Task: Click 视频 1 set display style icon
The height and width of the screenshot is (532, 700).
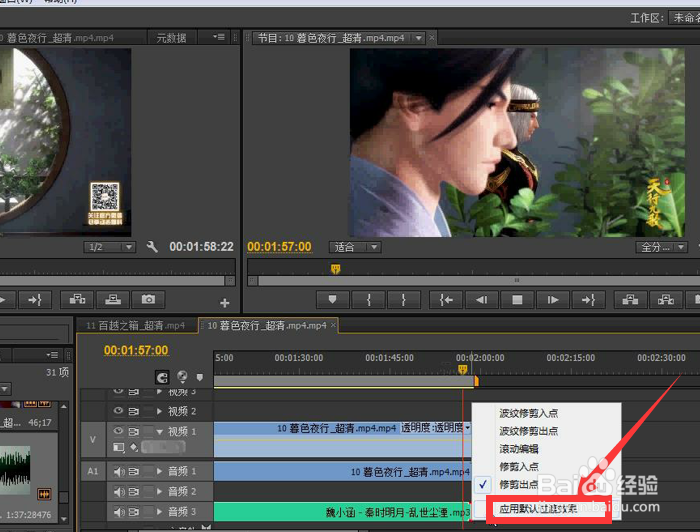Action: point(118,447)
